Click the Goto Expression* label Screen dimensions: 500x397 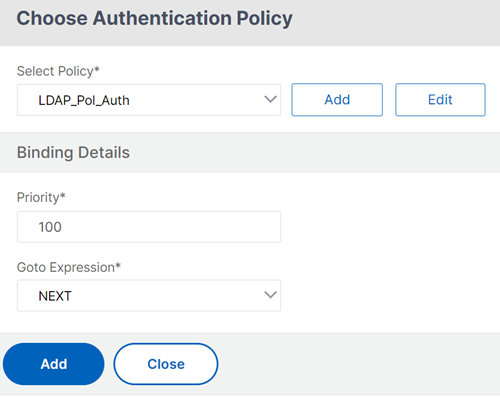click(69, 267)
